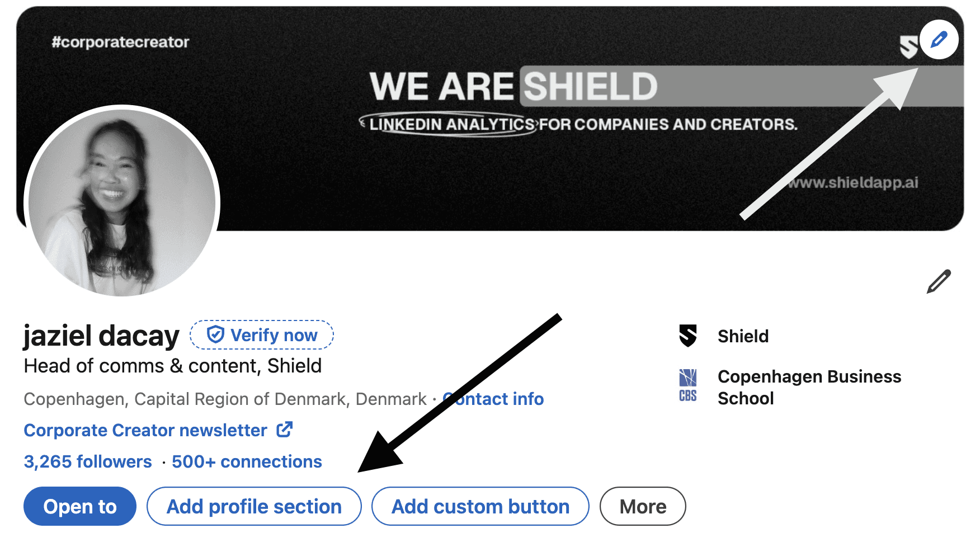
Task: Click the "WE ARE SHIELD" banner headline
Action: click(x=513, y=87)
